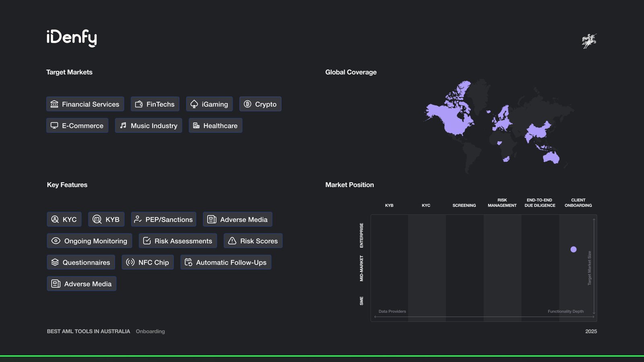Click newspaper icon of Adverse Media below Questionnaires
The image size is (644, 362).
pyautogui.click(x=56, y=284)
